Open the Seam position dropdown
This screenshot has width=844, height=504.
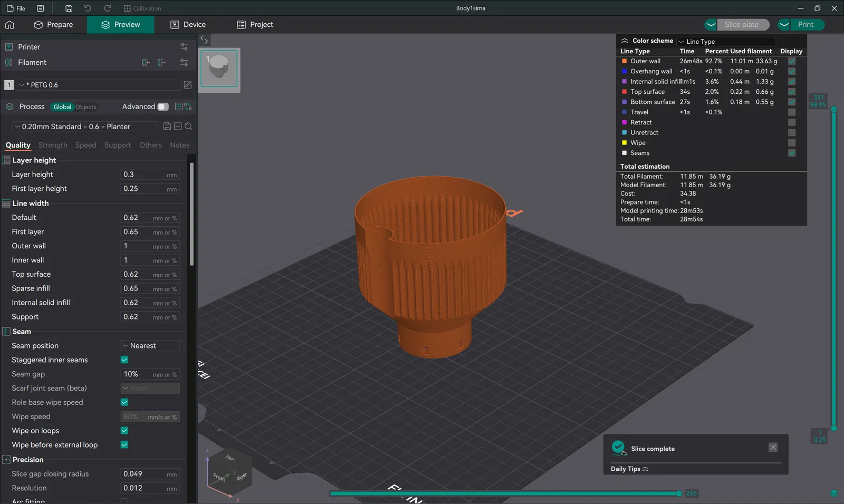pos(150,346)
